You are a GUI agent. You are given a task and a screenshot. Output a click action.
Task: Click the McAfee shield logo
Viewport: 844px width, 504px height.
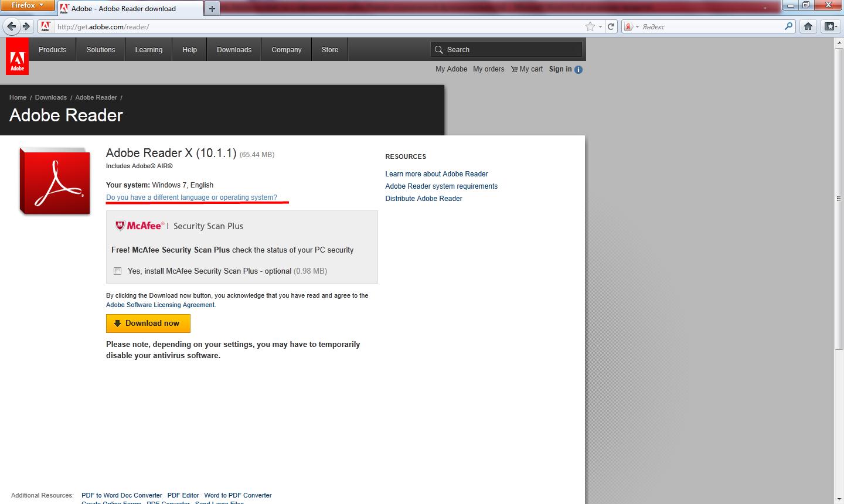(120, 226)
